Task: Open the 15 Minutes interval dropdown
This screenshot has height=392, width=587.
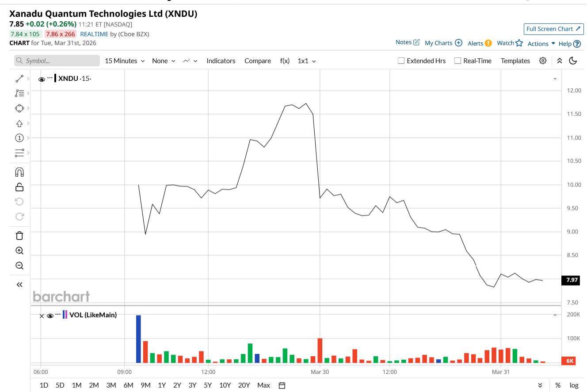Action: pyautogui.click(x=125, y=61)
